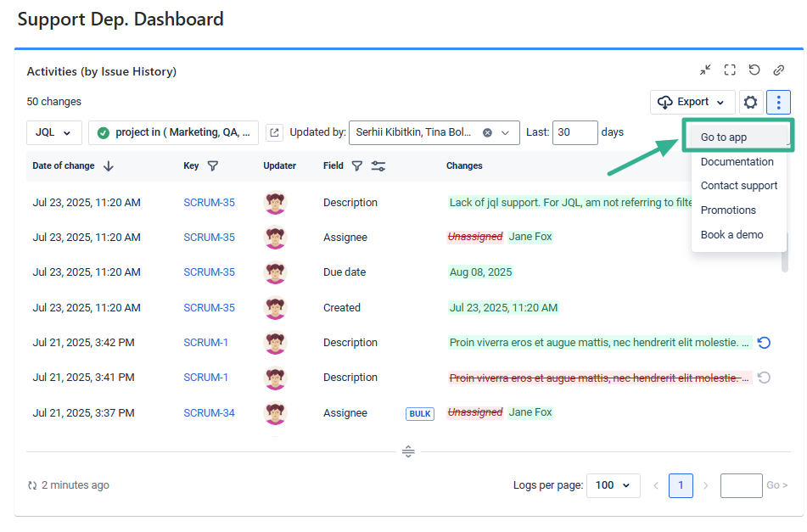Select Contact support from the menu
The height and width of the screenshot is (532, 807).
tap(738, 186)
